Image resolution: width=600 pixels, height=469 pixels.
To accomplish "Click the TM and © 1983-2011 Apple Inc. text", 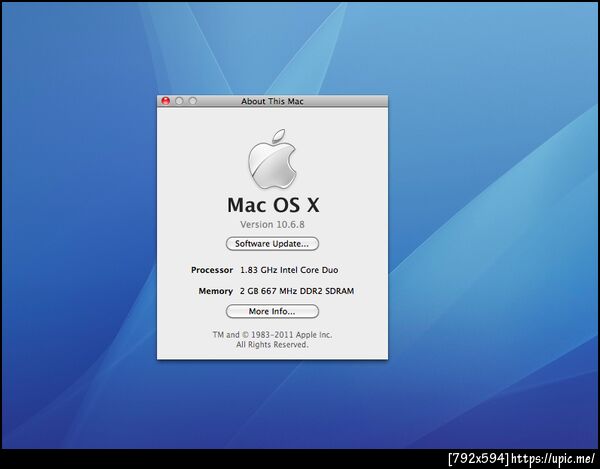I will point(272,335).
